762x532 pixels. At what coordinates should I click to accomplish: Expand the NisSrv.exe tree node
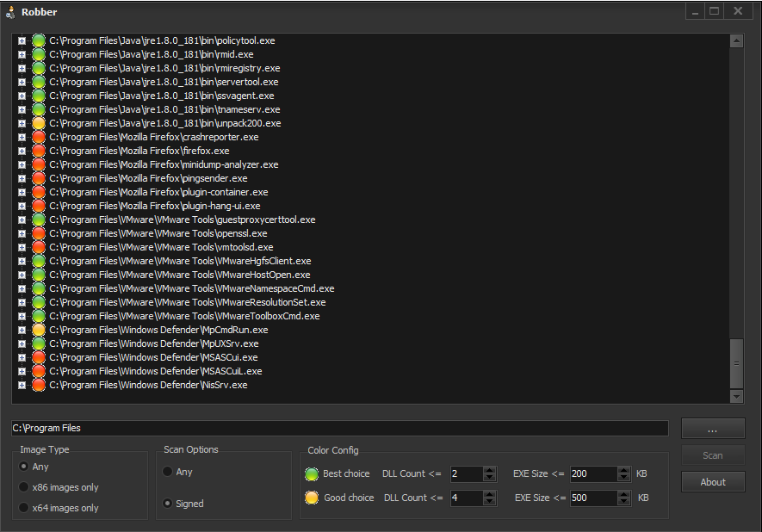[x=22, y=386]
